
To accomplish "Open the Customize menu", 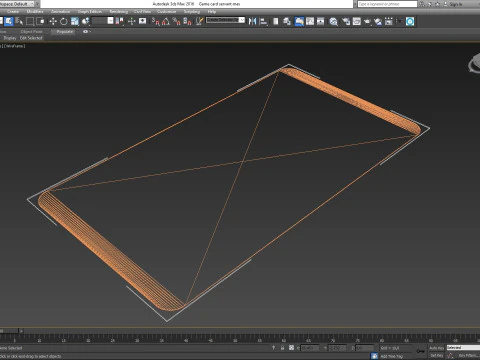I will pyautogui.click(x=166, y=12).
